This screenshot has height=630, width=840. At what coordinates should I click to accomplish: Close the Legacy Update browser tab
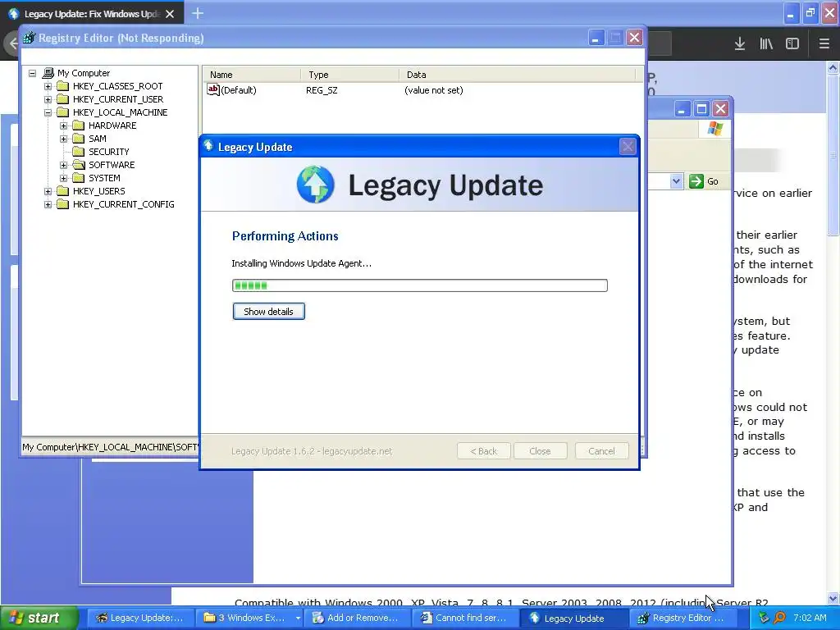(x=170, y=14)
